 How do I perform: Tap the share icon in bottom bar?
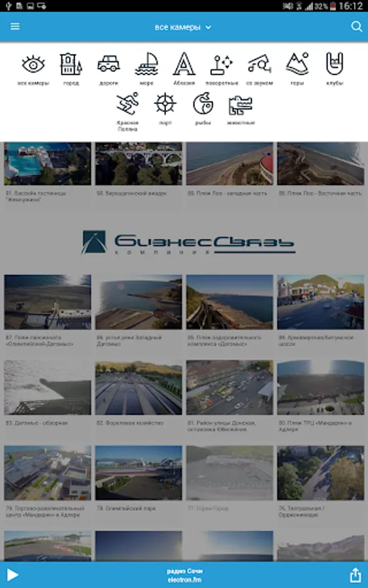tap(355, 574)
